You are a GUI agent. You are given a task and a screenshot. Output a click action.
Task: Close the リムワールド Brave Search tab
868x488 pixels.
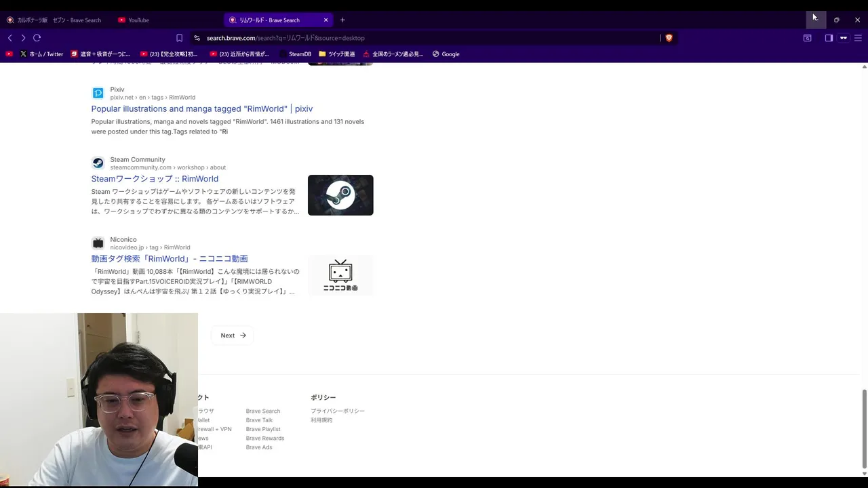[x=325, y=20]
